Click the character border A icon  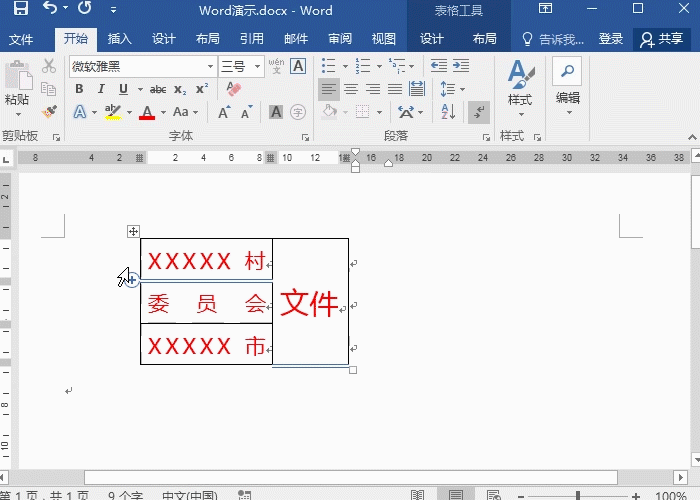[298, 66]
